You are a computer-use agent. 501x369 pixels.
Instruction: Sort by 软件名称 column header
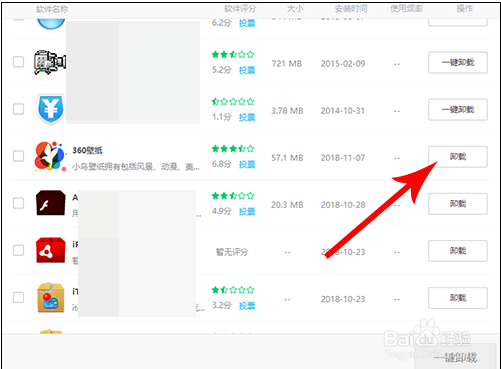pyautogui.click(x=52, y=9)
